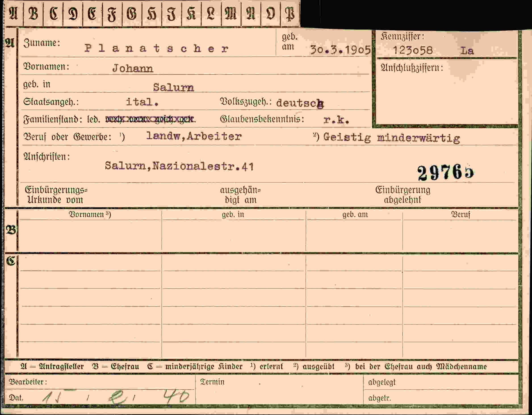This screenshot has width=532, height=415.
Task: Click the 'geb. in' column header
Action: tap(233, 215)
